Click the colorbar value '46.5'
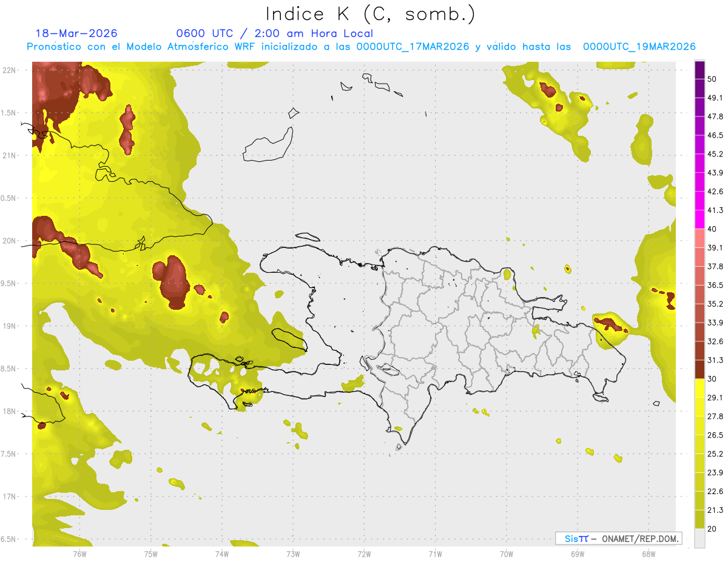728x562 pixels. click(x=715, y=135)
